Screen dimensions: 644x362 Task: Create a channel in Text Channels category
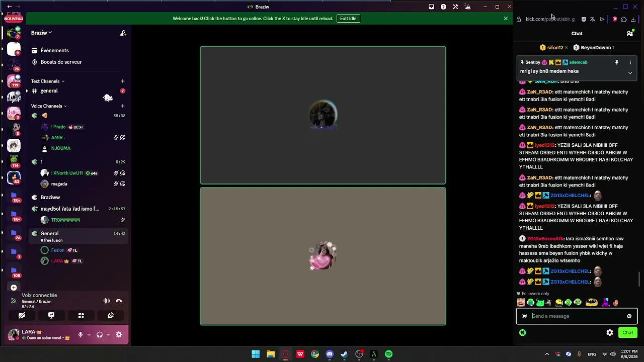[x=122, y=81]
